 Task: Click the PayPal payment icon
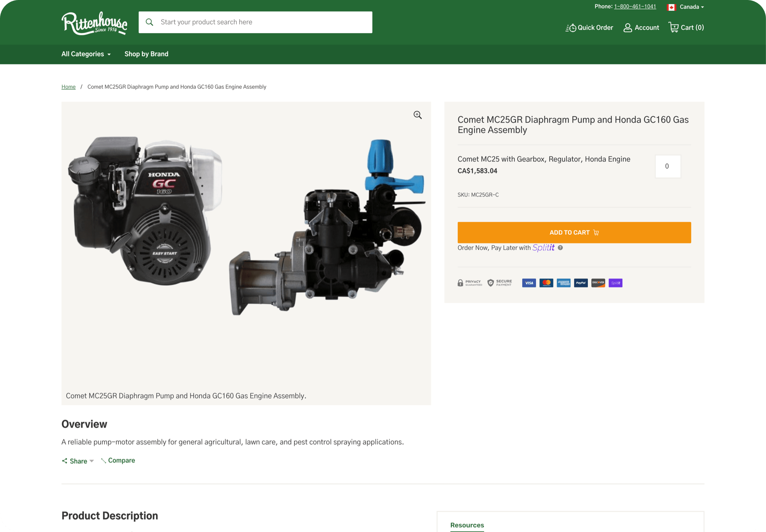580,283
